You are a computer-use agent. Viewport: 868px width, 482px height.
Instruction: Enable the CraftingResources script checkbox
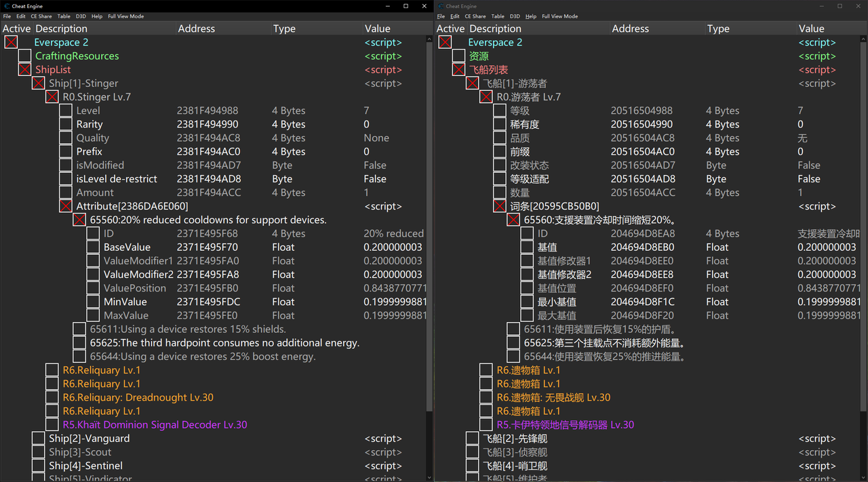coord(24,56)
